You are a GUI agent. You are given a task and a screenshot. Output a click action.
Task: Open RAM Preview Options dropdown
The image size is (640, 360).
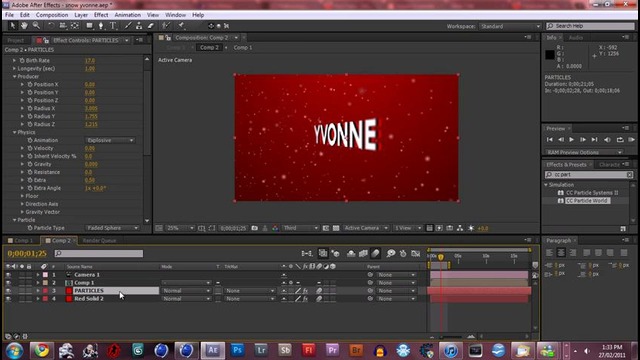click(x=584, y=152)
